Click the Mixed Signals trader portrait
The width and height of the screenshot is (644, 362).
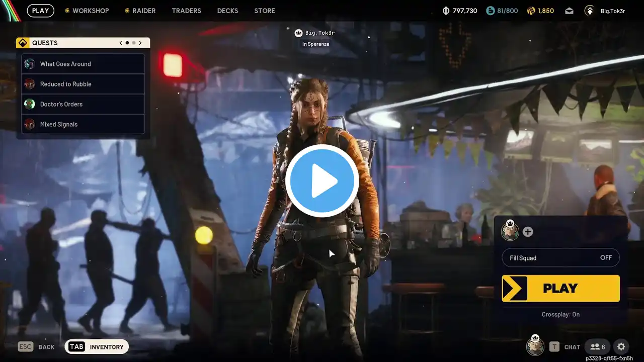pos(30,124)
